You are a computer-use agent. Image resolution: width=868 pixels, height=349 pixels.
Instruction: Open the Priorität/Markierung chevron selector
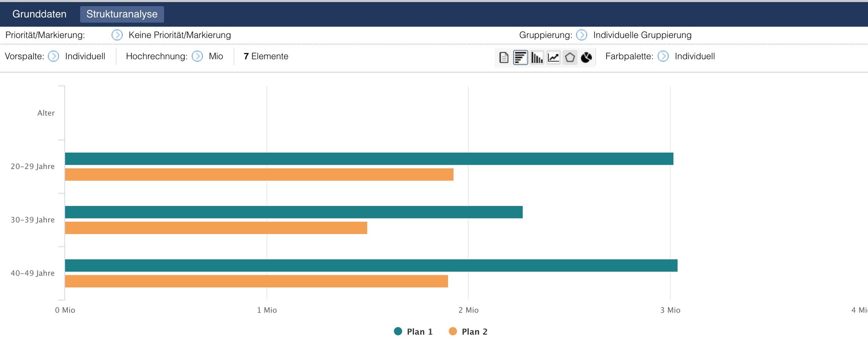(117, 35)
